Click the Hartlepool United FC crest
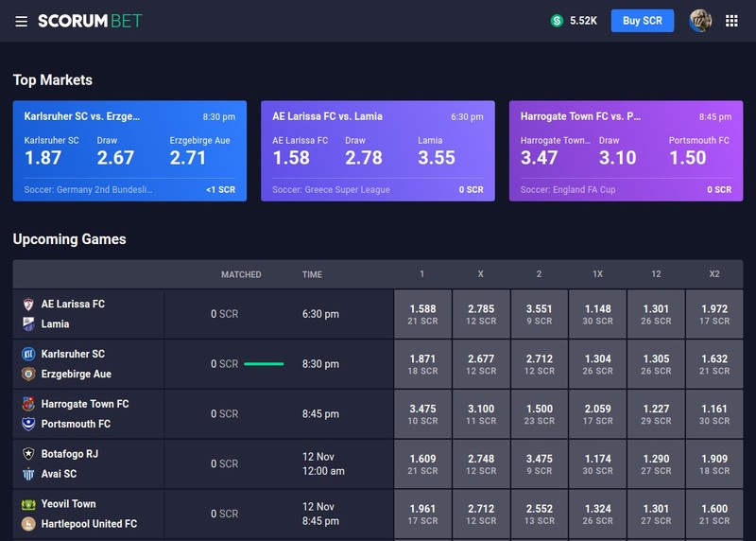 (x=28, y=524)
